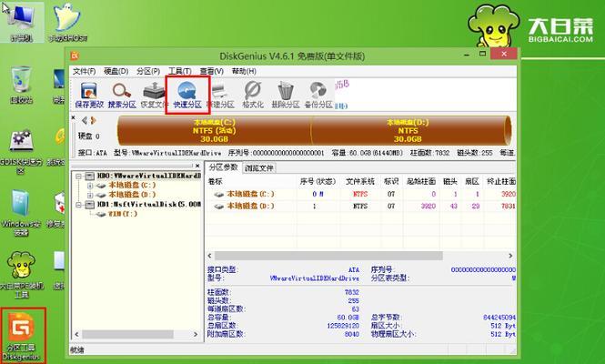This screenshot has width=605, height=364.
Task: Click the 扇区 column header
Action: click(x=472, y=181)
